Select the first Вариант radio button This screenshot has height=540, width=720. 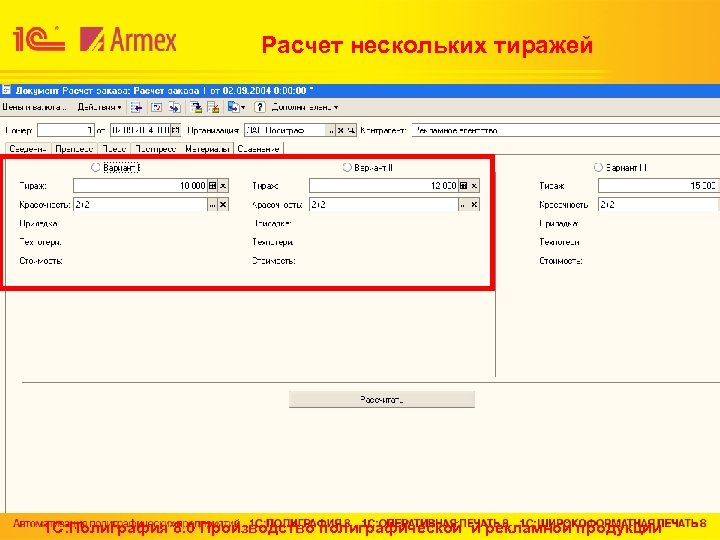point(95,167)
